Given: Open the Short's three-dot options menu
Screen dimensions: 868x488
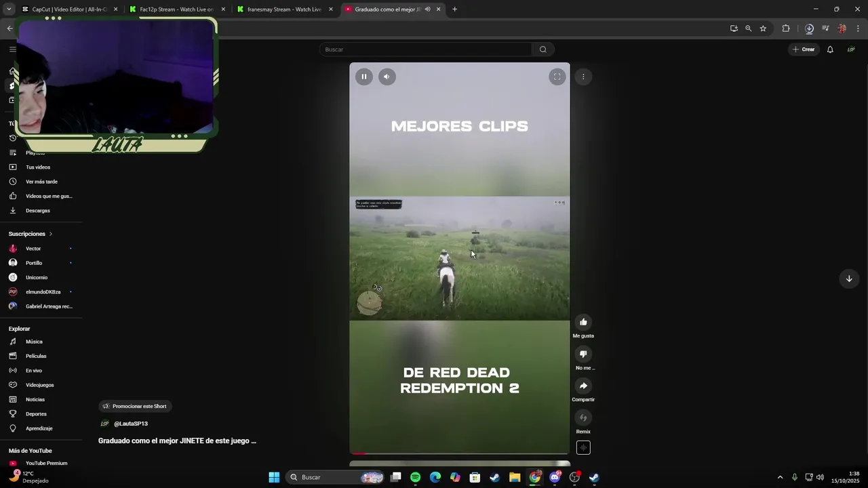Looking at the screenshot, I should click(583, 77).
